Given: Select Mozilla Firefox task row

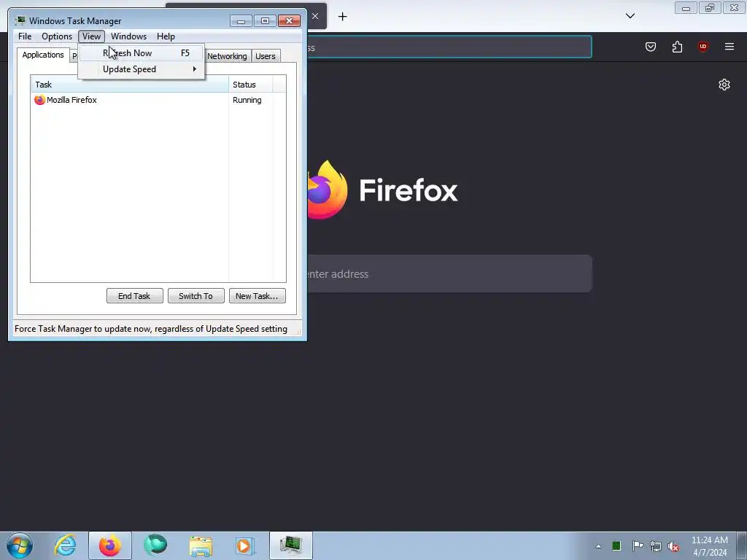Looking at the screenshot, I should pyautogui.click(x=158, y=100).
